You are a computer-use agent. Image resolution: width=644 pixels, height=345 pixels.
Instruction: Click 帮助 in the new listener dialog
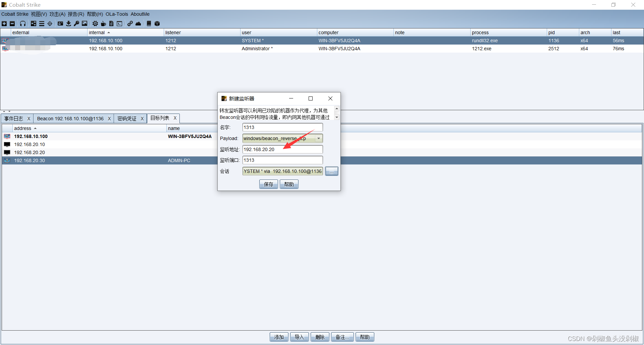pyautogui.click(x=289, y=184)
